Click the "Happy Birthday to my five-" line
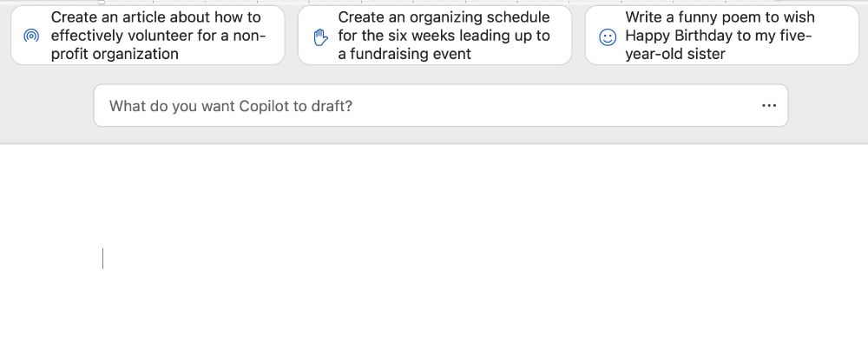Screen dimensions: 868x351 (x=718, y=36)
